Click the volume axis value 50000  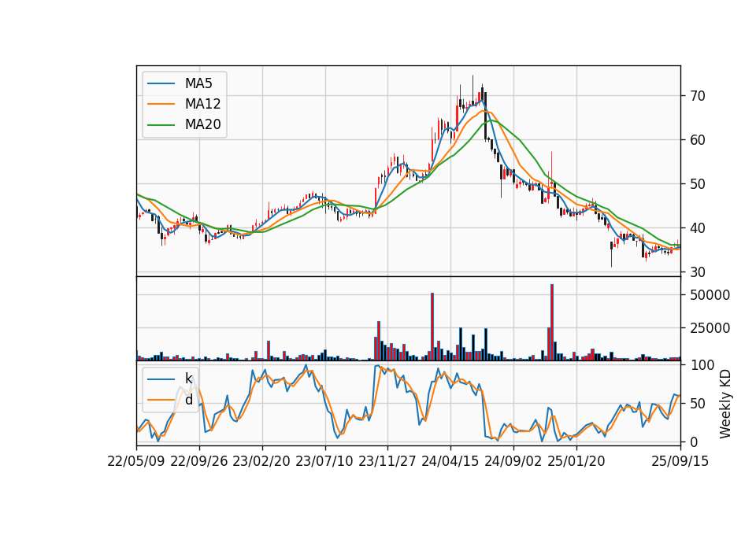pos(710,295)
